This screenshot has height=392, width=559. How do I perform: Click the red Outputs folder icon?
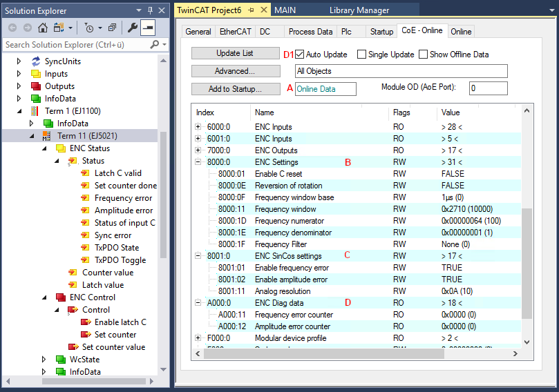coord(36,86)
